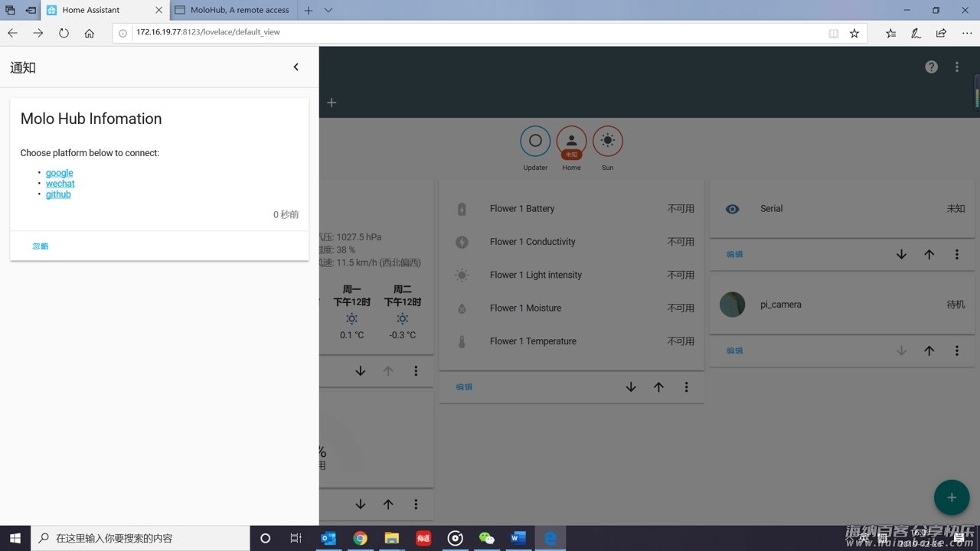
Task: Collapse the notifications panel with back chevron
Action: coord(296,67)
